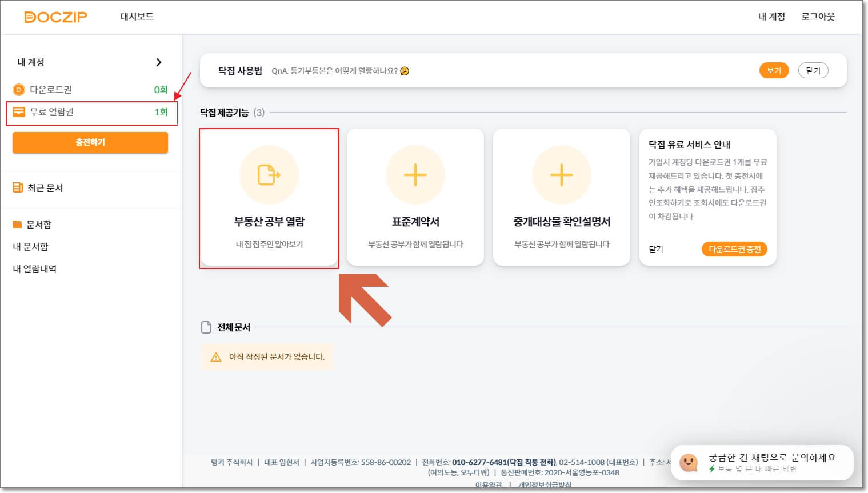Open the 개인정보취급방침 footer link
This screenshot has width=868, height=493.
click(545, 484)
